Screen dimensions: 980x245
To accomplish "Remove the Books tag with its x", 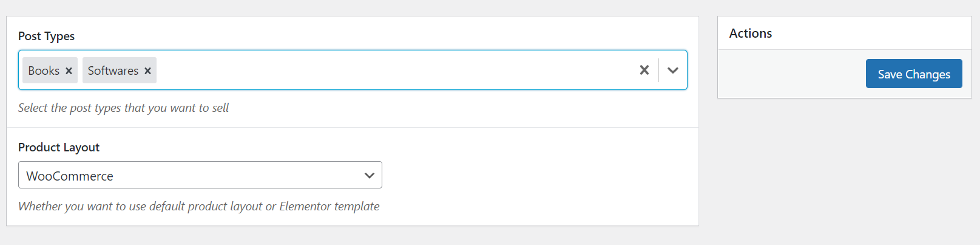I will click(69, 71).
